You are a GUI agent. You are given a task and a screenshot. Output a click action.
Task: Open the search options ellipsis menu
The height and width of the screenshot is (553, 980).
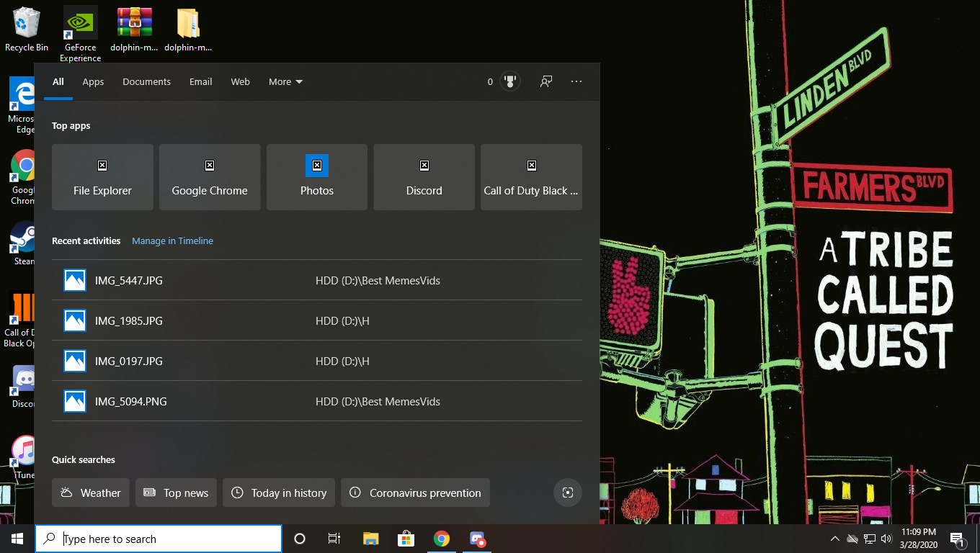[576, 81]
